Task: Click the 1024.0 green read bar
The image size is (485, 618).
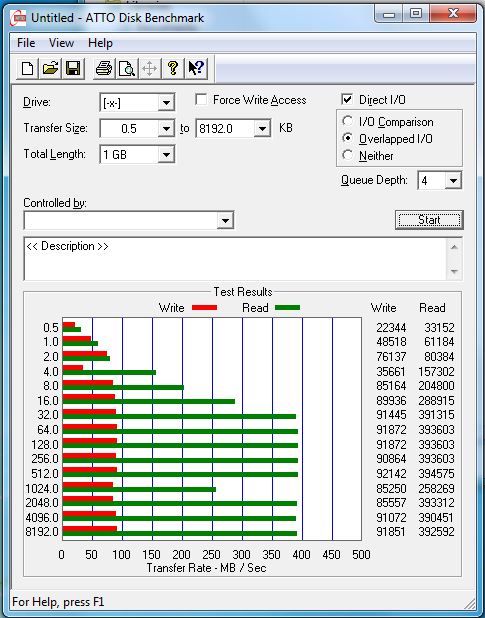Action: click(x=139, y=490)
